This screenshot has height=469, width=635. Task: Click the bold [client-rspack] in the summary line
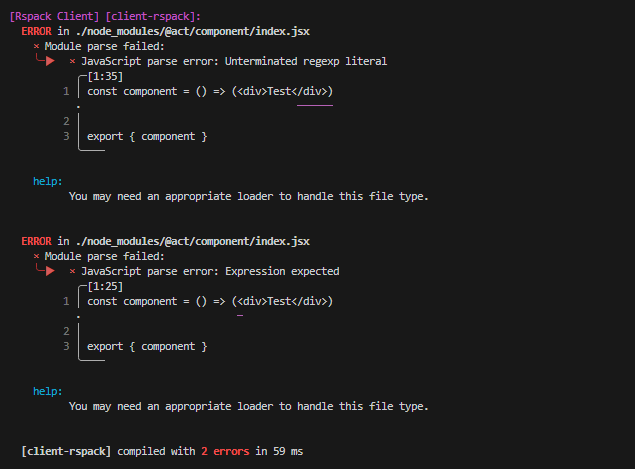(66, 451)
